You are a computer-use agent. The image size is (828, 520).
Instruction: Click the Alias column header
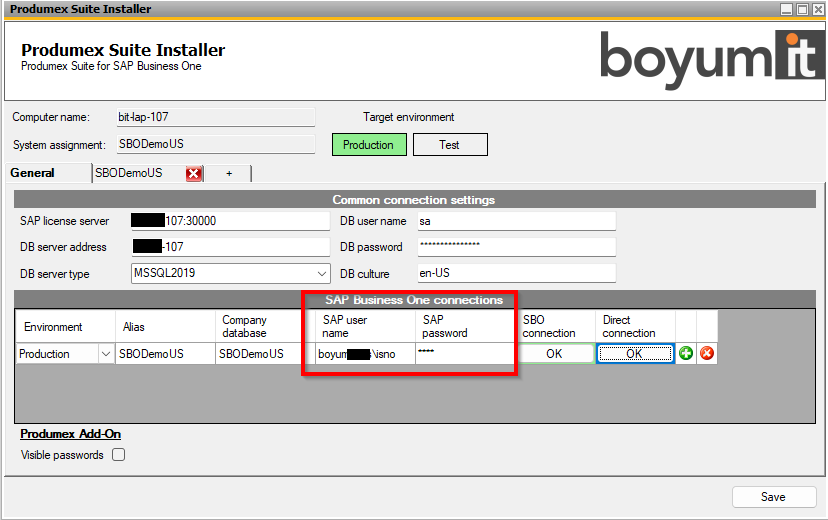click(x=165, y=327)
